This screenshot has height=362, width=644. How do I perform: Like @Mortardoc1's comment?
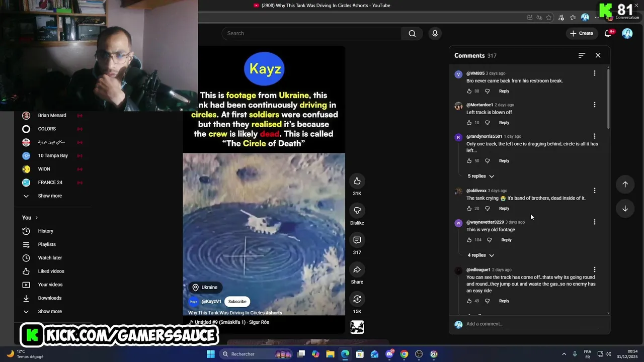pyautogui.click(x=469, y=123)
